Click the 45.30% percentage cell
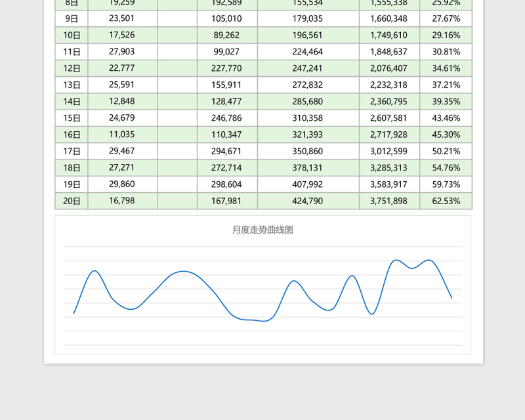The height and width of the screenshot is (420, 525). coord(446,135)
